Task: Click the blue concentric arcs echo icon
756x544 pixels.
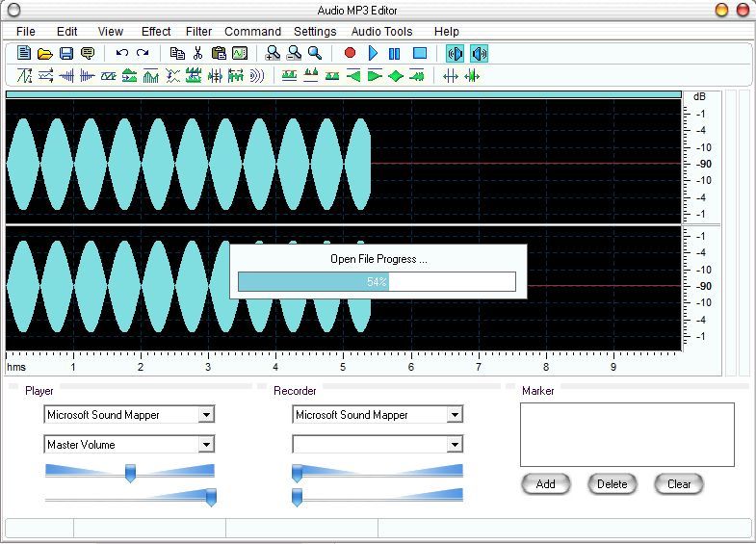Action: (257, 76)
